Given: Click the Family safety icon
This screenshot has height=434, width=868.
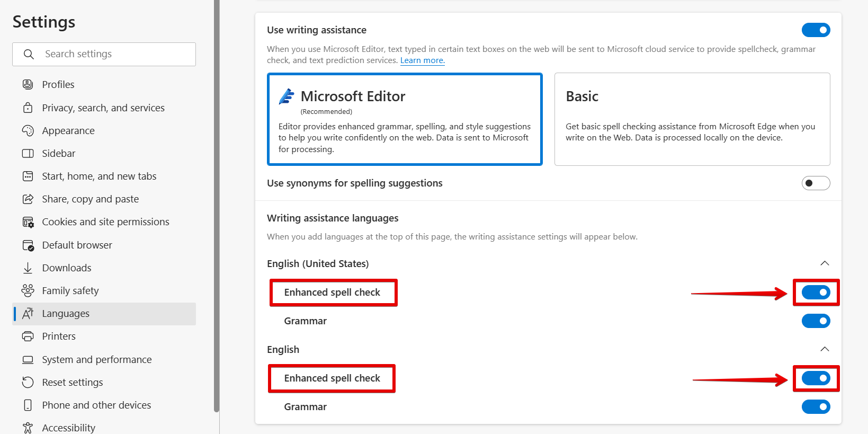Looking at the screenshot, I should pos(28,290).
